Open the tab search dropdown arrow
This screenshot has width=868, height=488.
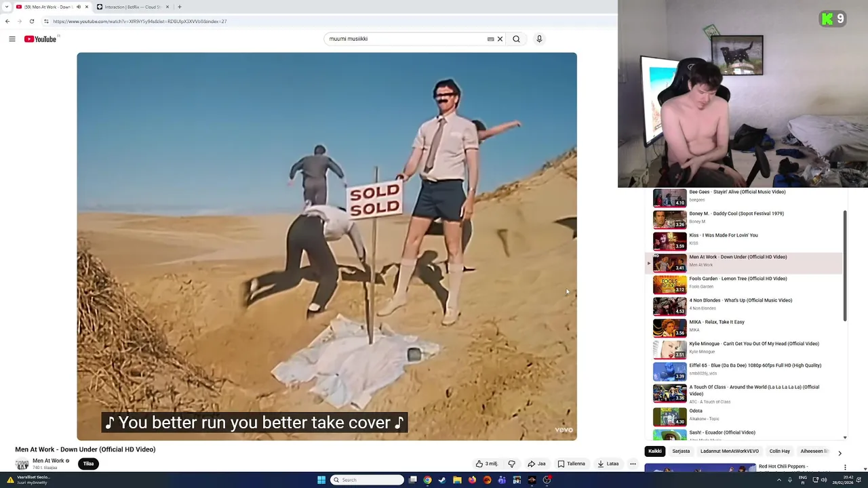7,7
